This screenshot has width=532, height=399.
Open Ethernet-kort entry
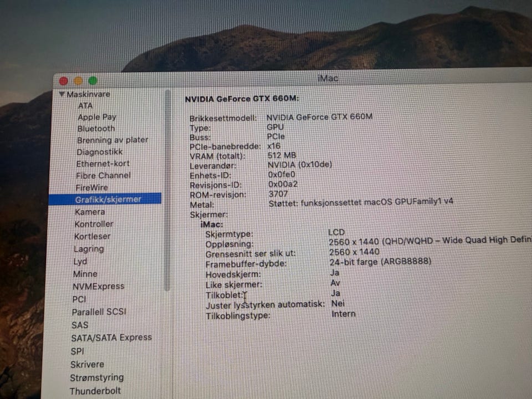(x=103, y=164)
